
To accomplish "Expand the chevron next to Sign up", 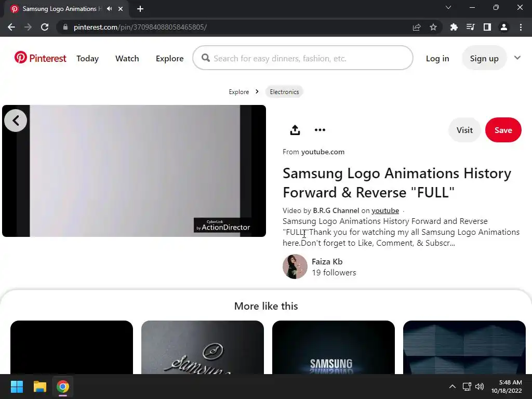I will click(x=517, y=58).
